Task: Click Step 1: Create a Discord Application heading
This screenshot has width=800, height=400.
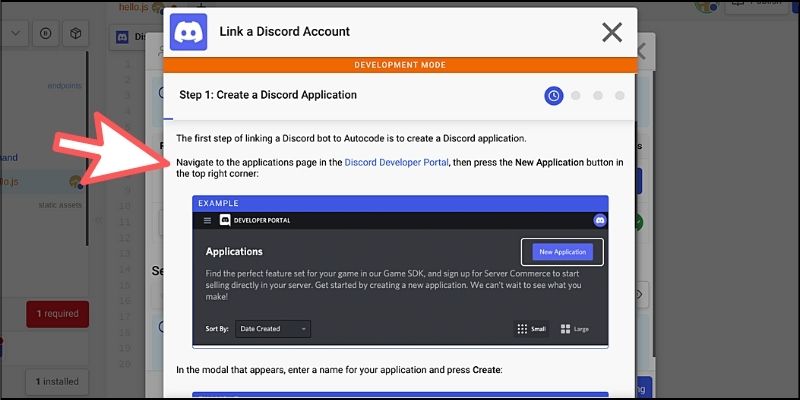Action: [268, 95]
